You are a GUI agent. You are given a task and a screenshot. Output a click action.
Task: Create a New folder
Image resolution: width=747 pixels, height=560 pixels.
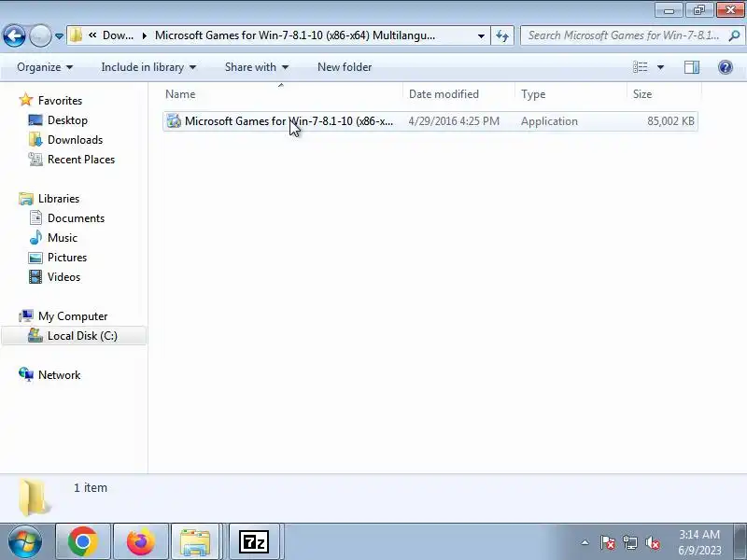[345, 67]
